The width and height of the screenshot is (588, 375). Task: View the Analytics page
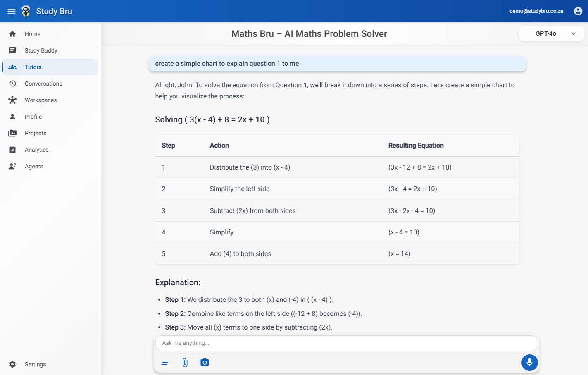click(x=36, y=150)
